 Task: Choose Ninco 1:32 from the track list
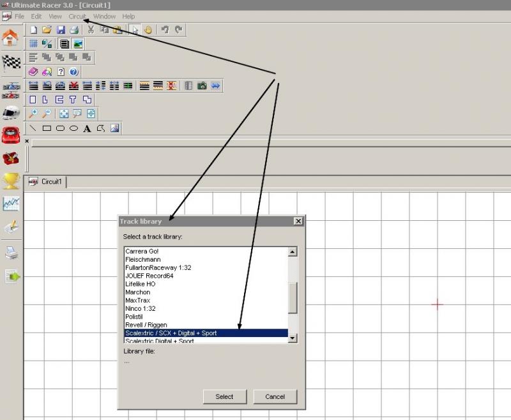(141, 308)
